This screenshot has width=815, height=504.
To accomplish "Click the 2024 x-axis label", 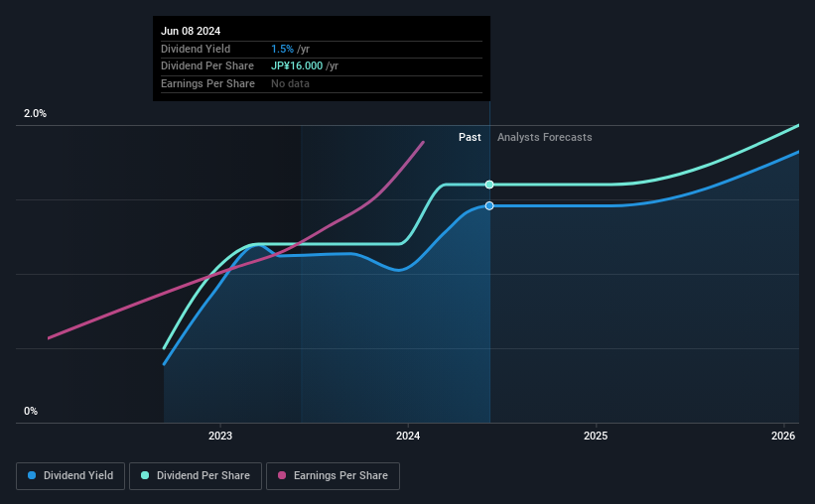I will (x=408, y=436).
